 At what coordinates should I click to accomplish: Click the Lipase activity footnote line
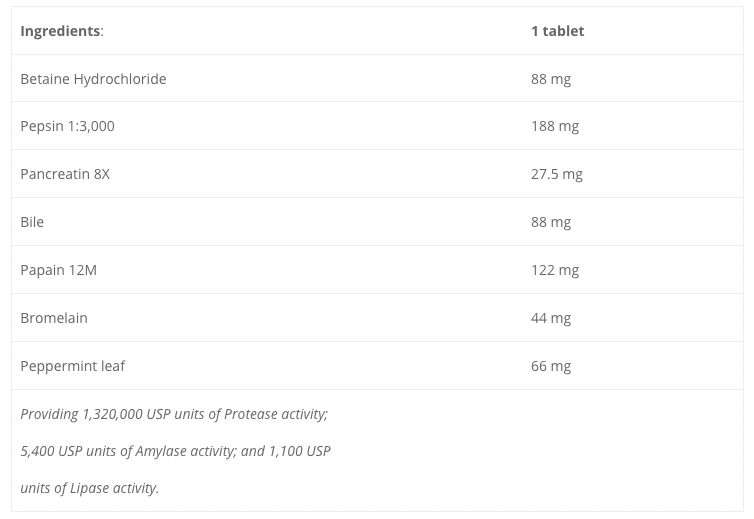pyautogui.click(x=89, y=488)
